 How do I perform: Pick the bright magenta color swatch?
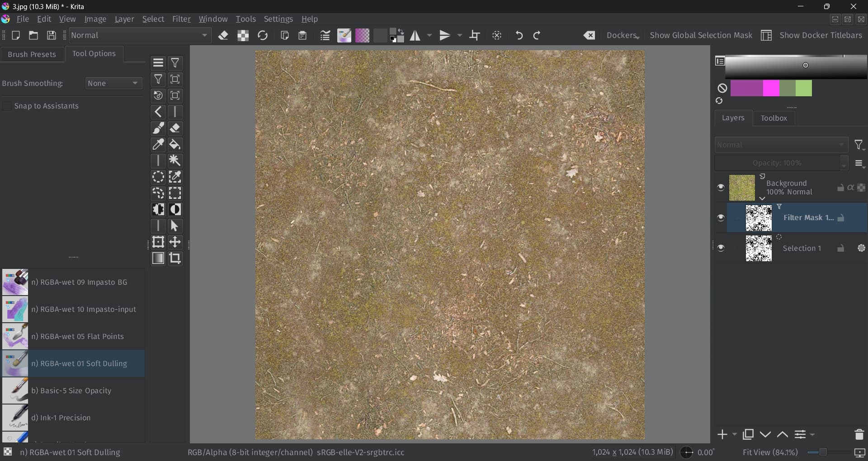pyautogui.click(x=771, y=88)
